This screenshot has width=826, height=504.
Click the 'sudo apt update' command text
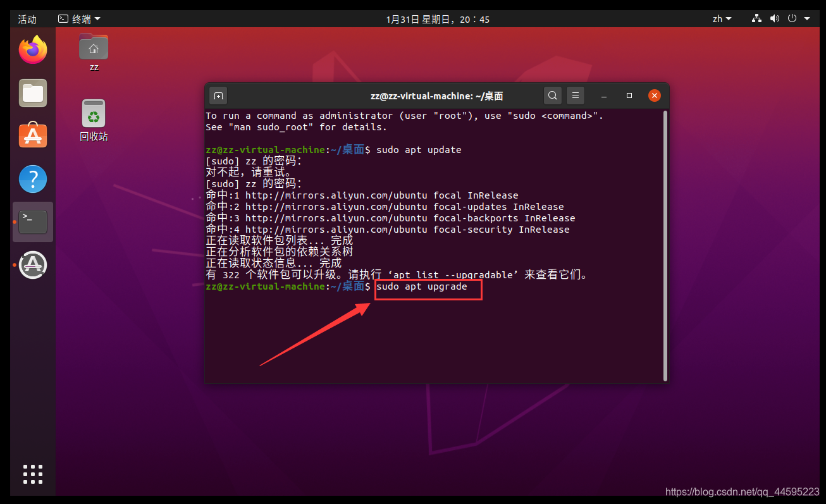419,150
